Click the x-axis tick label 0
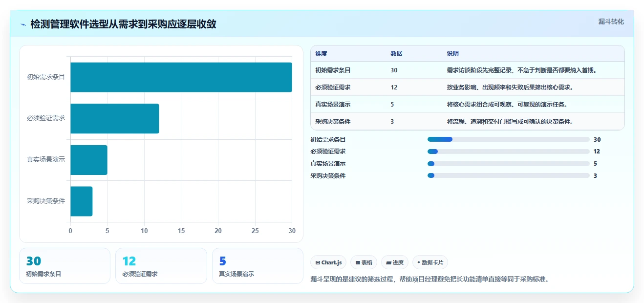Image resolution: width=644 pixels, height=303 pixels. (70, 231)
